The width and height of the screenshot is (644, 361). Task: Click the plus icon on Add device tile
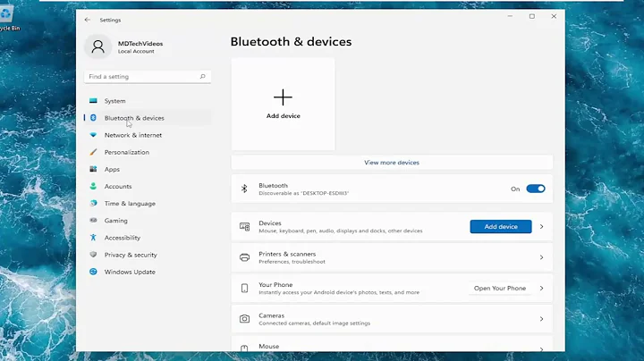click(x=283, y=97)
